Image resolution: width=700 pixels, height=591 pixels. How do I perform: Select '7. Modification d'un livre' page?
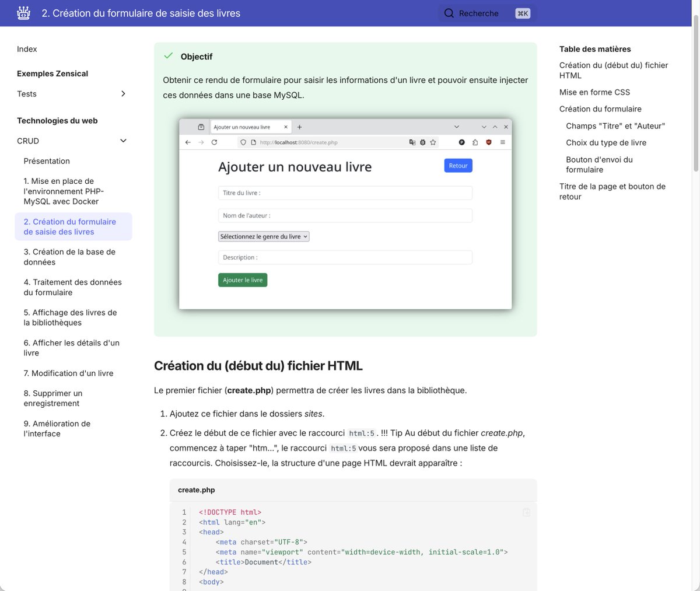[x=68, y=373]
